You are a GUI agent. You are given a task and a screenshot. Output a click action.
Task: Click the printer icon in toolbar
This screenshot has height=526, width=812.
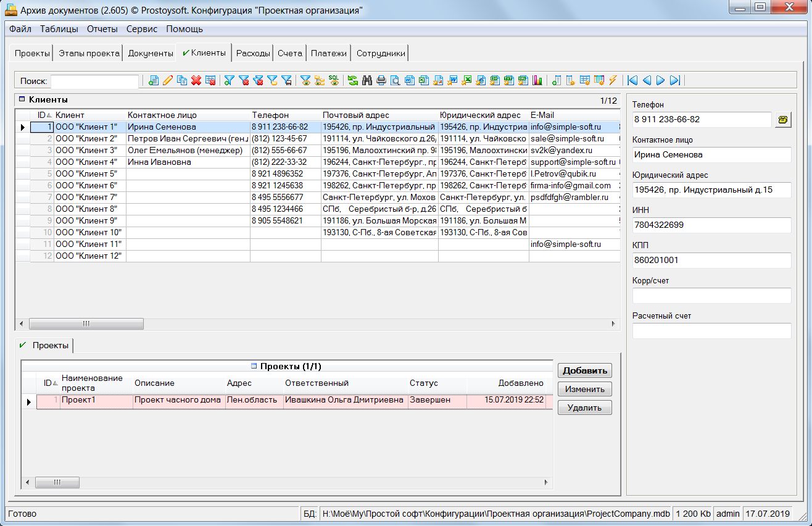pyautogui.click(x=381, y=80)
